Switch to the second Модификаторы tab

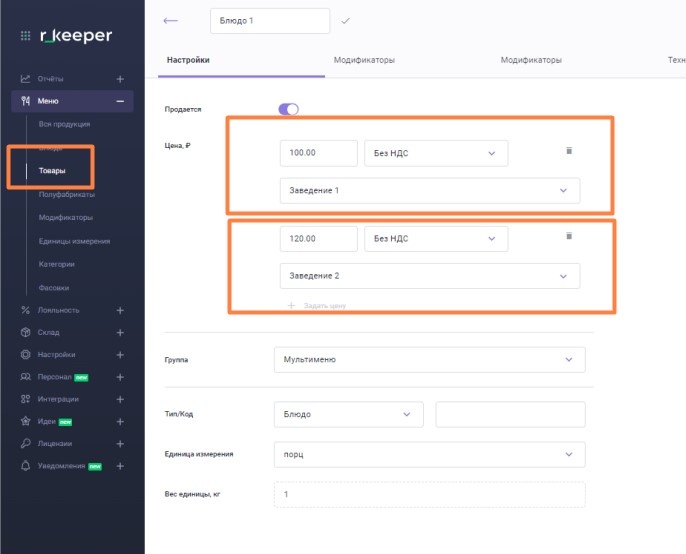pos(531,60)
